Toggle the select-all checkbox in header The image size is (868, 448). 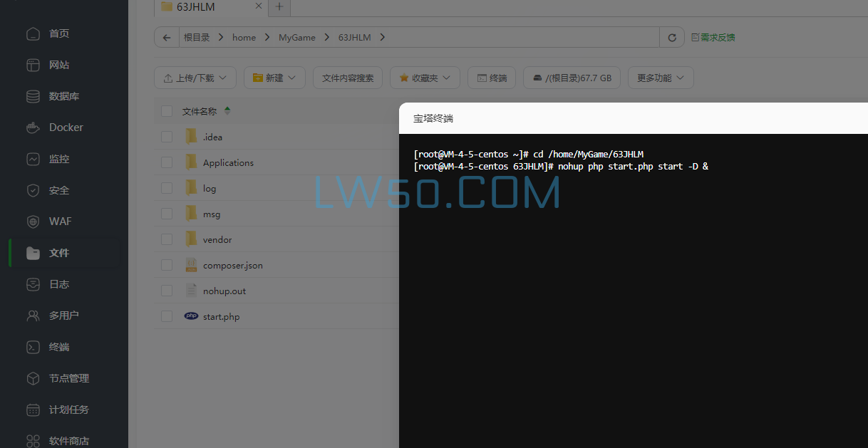[167, 111]
